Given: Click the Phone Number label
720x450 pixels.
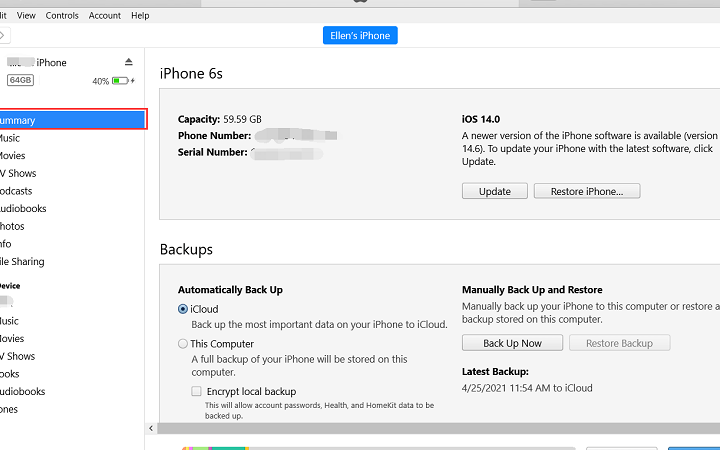Looking at the screenshot, I should (214, 135).
